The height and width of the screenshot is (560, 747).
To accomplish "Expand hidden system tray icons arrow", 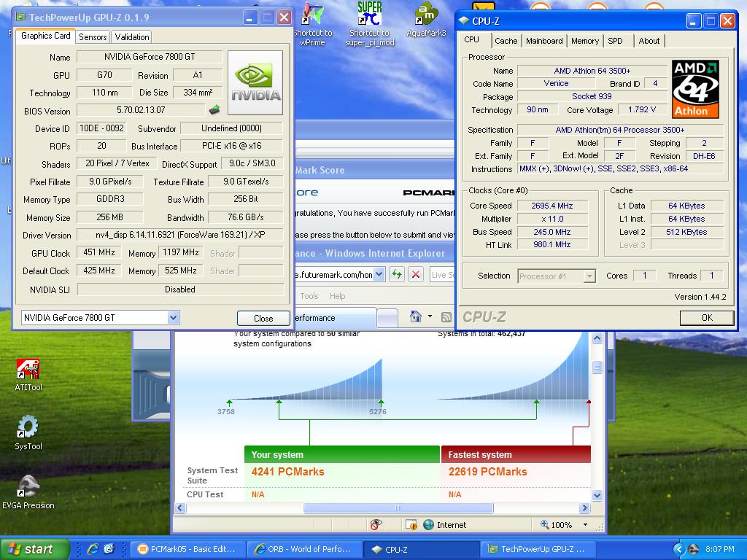I will [x=679, y=549].
